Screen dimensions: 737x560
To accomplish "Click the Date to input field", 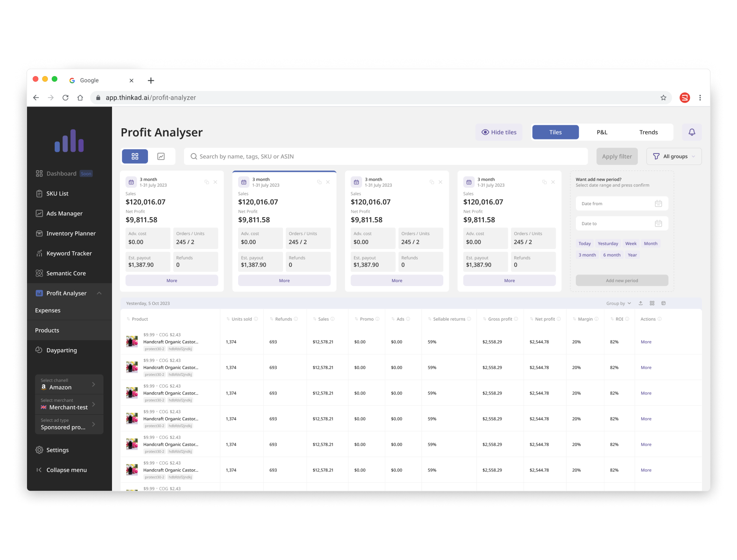I will point(622,224).
